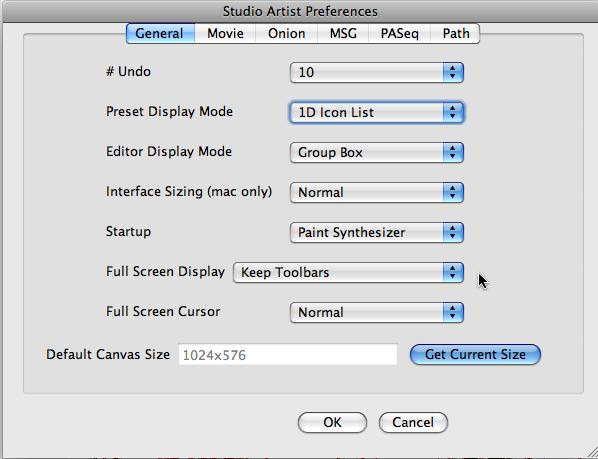
Task: Change Interface Sizing popup menu
Action: point(377,193)
